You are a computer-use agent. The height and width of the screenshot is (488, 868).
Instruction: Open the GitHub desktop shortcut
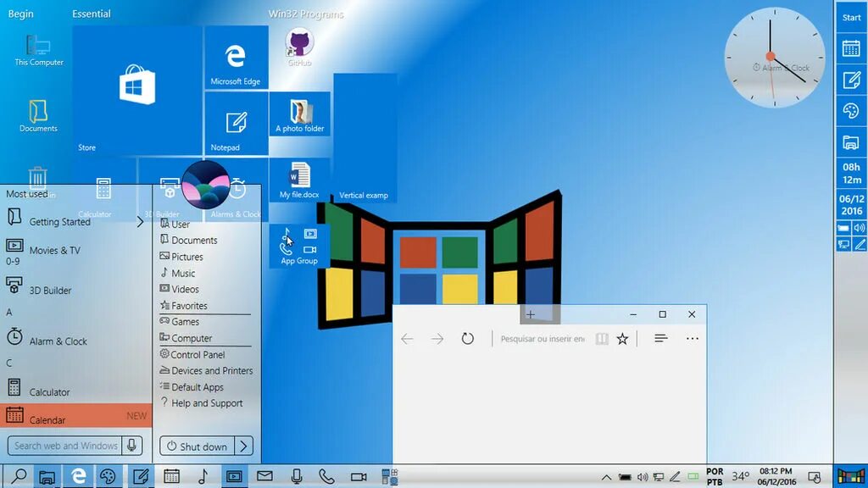[x=299, y=47]
